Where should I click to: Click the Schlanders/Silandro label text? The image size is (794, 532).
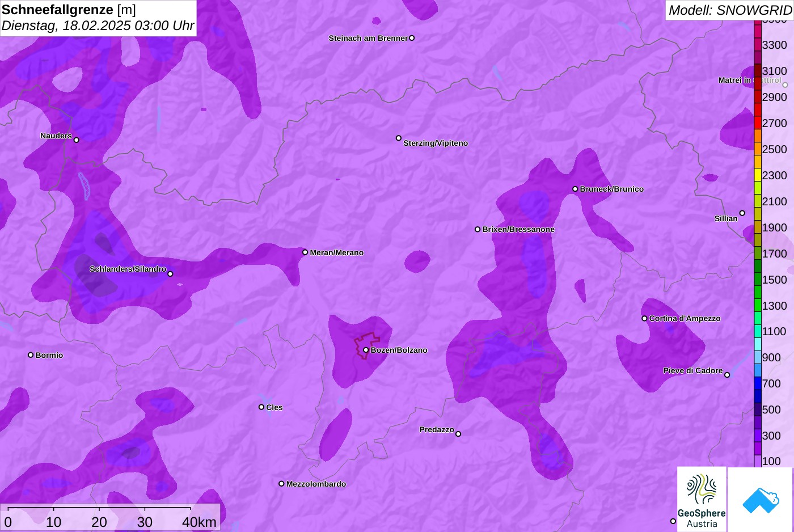point(128,269)
